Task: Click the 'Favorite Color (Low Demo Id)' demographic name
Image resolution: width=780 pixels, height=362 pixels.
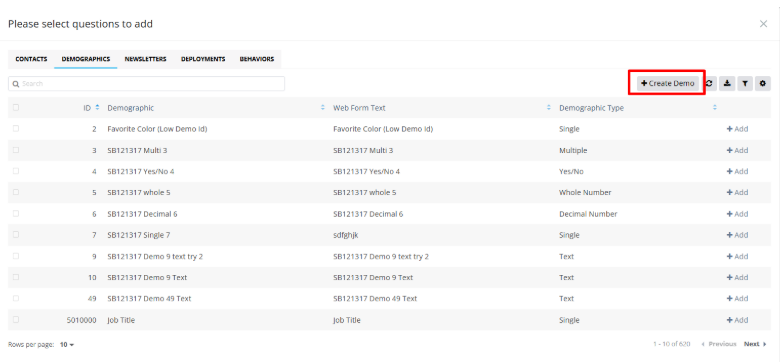Action: coord(157,129)
